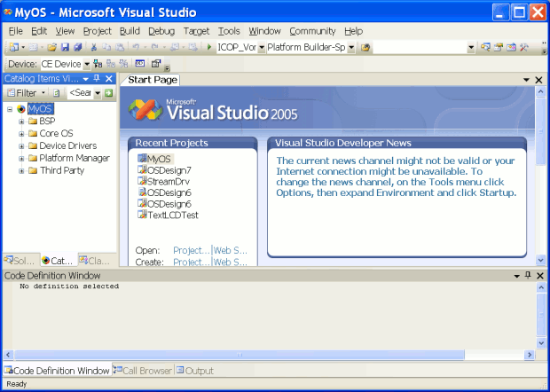Viewport: 550px width, 392px height.
Task: Click the Open Web Site link
Action: [x=231, y=250]
